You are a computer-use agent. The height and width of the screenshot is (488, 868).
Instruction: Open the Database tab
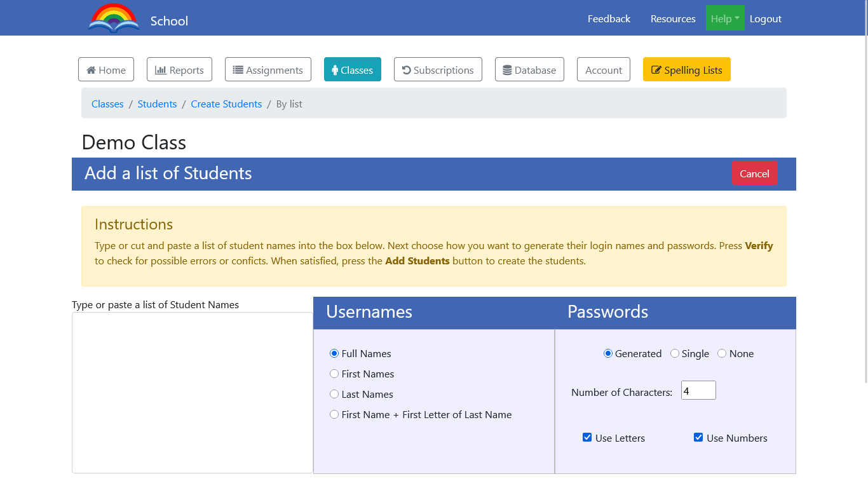click(529, 70)
